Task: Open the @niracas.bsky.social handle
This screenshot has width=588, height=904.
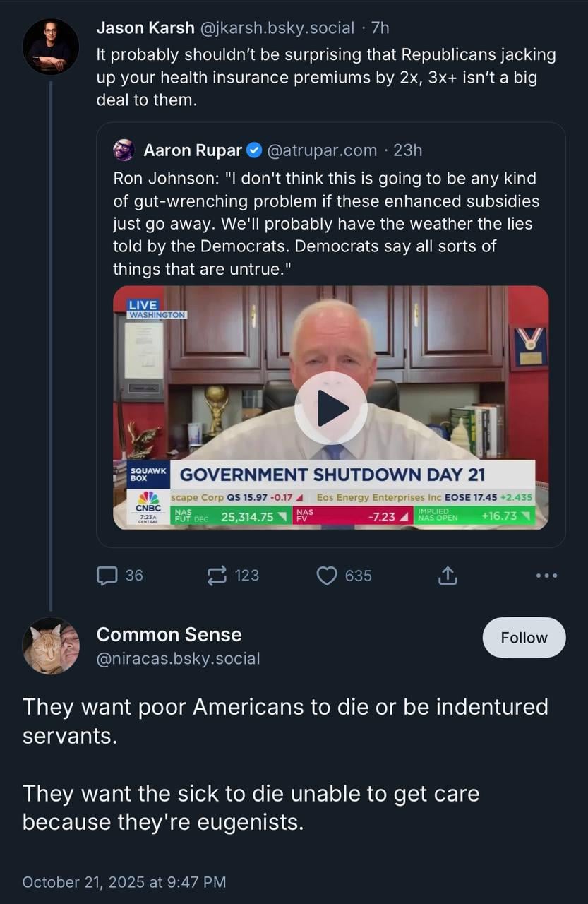Action: 178,658
